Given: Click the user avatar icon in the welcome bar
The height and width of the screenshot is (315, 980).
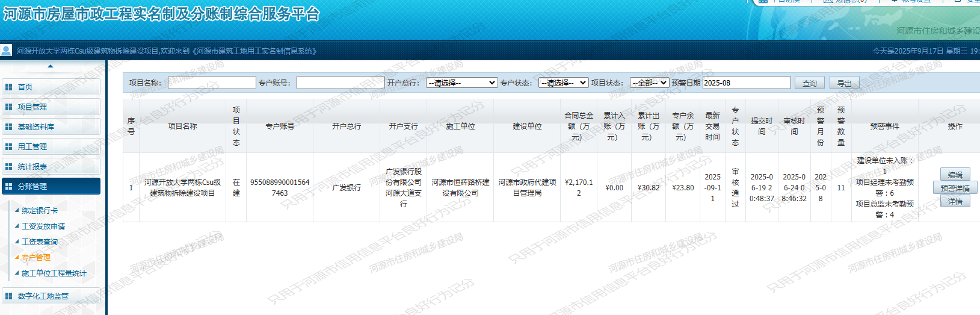Looking at the screenshot, I should pyautogui.click(x=6, y=51).
